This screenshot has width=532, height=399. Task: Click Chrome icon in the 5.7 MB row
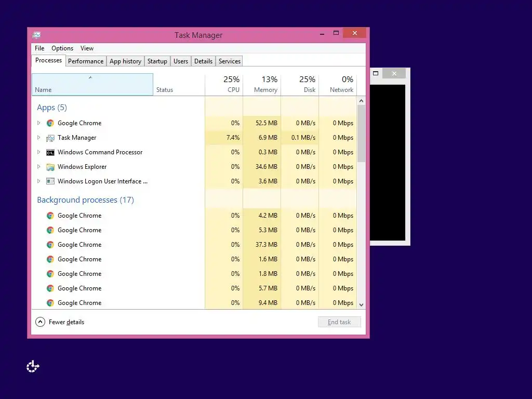50,288
